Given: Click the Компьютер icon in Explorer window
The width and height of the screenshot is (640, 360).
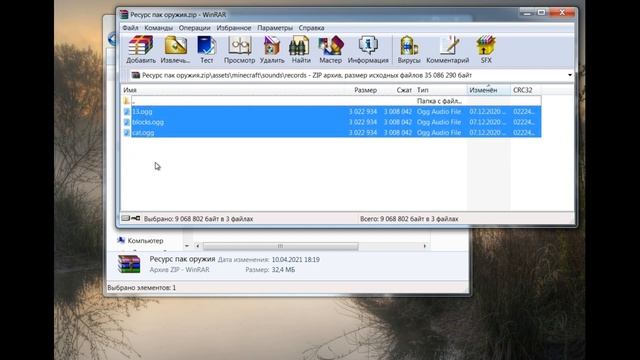Looking at the screenshot, I should [121, 240].
